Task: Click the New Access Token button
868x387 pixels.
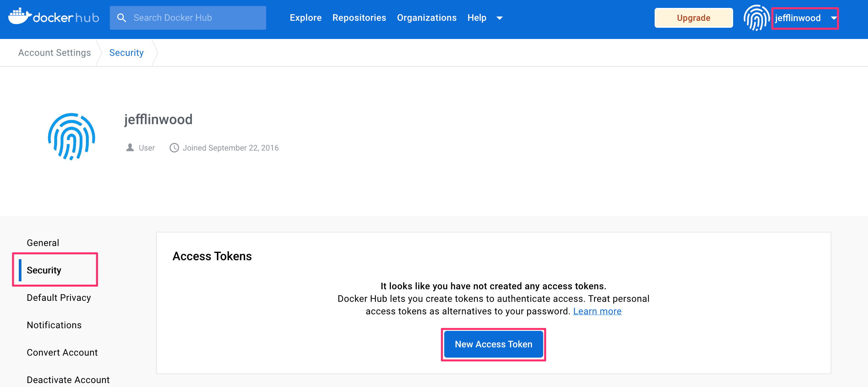Action: [493, 344]
